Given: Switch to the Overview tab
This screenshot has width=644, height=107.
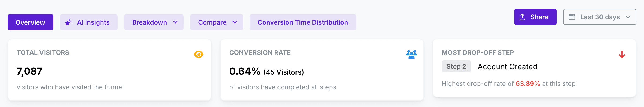Looking at the screenshot, I should (30, 22).
